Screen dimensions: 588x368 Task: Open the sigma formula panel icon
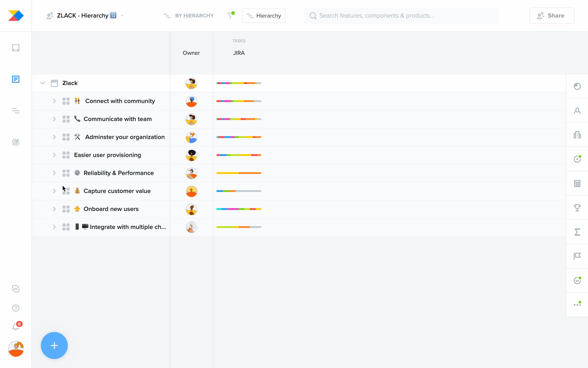click(577, 232)
